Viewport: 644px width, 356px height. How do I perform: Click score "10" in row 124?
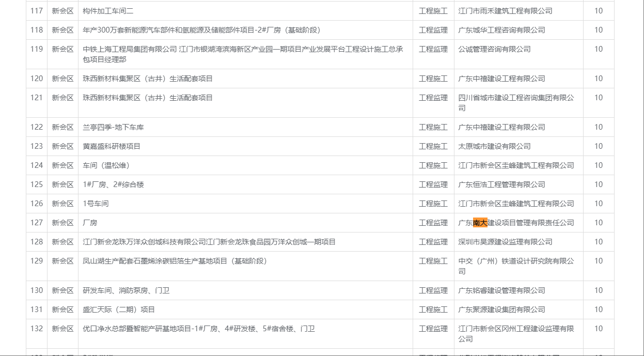click(x=599, y=165)
